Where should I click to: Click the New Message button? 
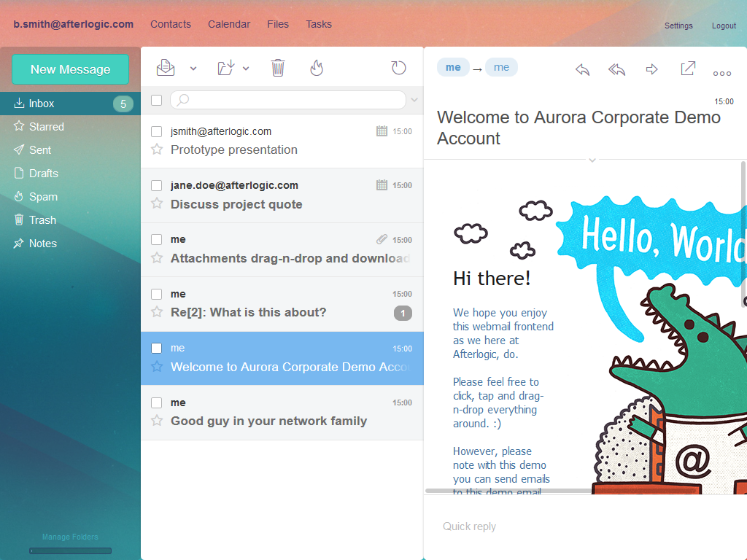[70, 69]
